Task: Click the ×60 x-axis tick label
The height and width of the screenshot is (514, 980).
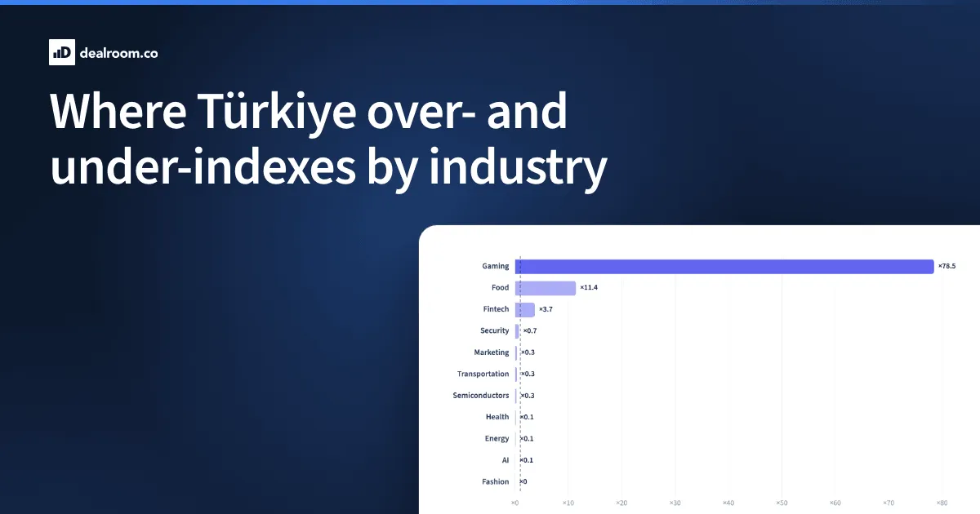Action: point(835,503)
